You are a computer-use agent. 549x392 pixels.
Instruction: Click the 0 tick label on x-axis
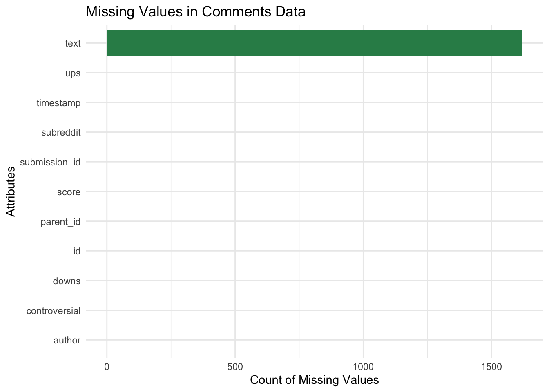(107, 367)
